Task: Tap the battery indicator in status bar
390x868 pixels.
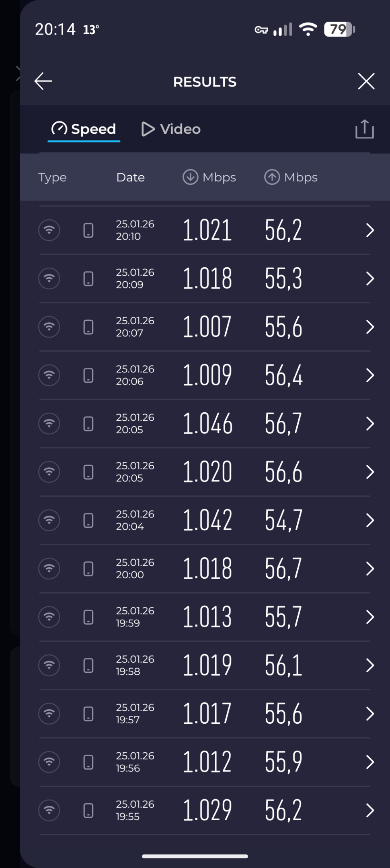Action: pos(339,29)
